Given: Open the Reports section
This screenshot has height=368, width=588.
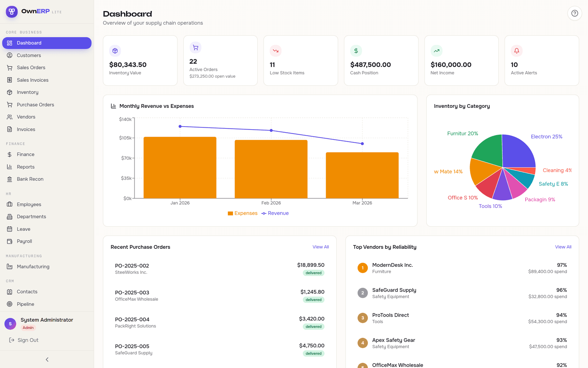Looking at the screenshot, I should pos(47,167).
